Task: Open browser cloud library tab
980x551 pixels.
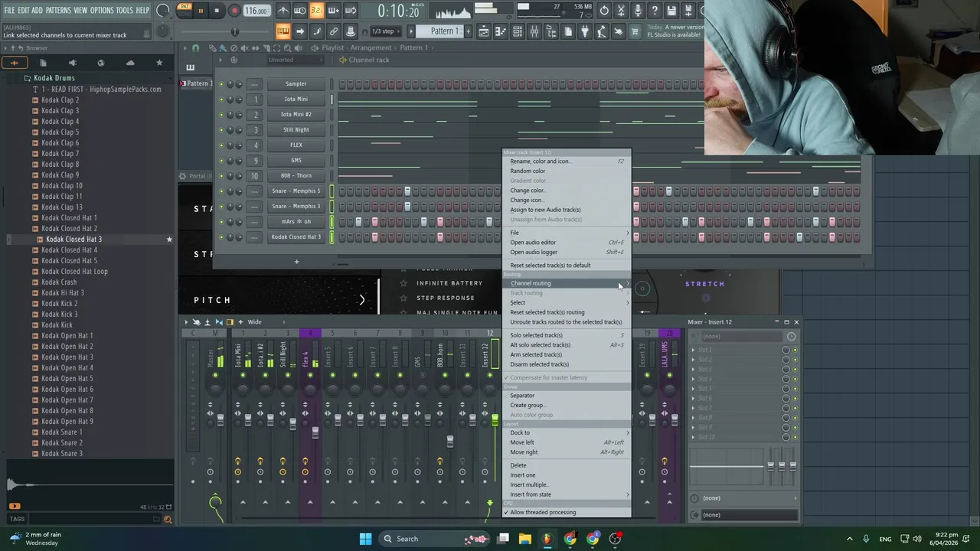Action: click(130, 63)
